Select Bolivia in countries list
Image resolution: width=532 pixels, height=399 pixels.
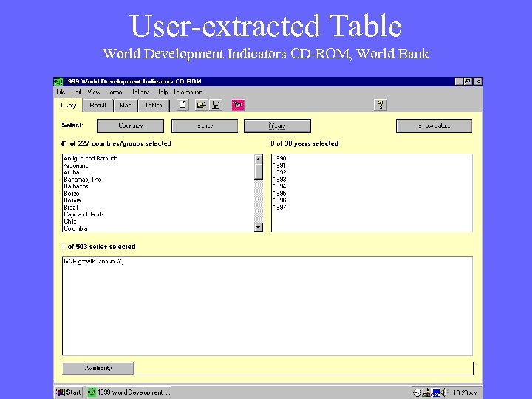pos(72,200)
